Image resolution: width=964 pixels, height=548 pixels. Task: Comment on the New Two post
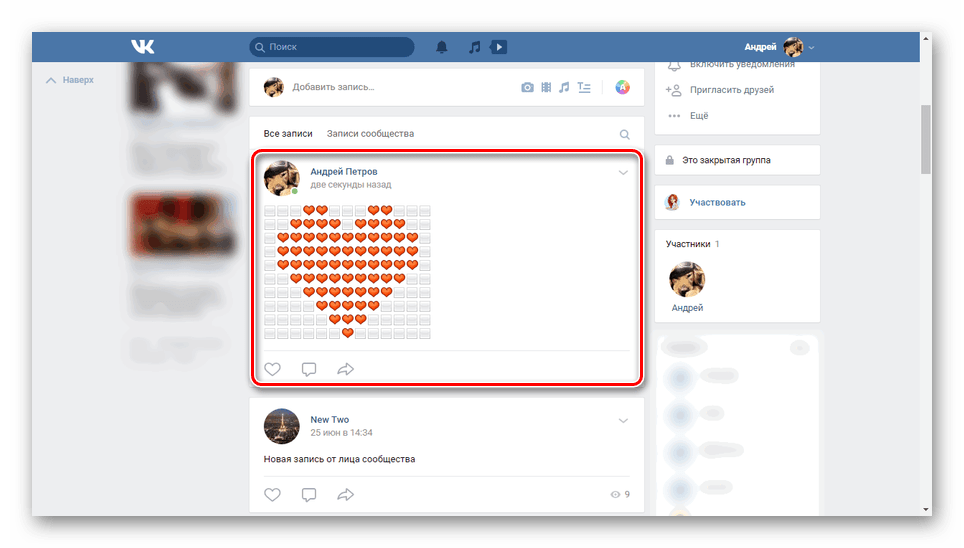[x=309, y=494]
